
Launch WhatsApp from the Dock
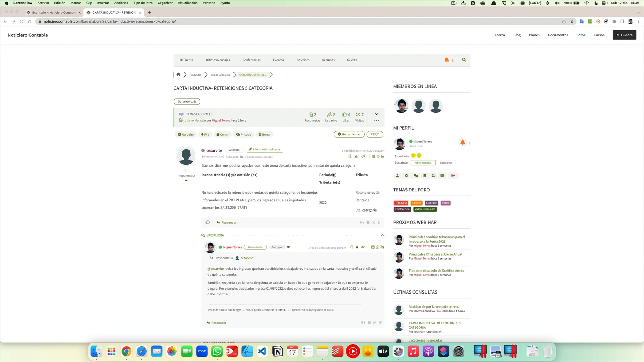(217, 351)
